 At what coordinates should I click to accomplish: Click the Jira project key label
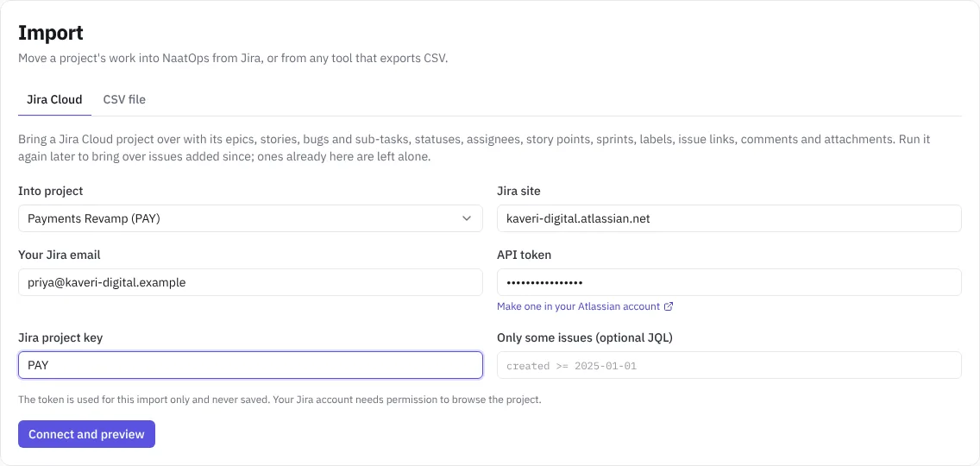click(x=60, y=337)
